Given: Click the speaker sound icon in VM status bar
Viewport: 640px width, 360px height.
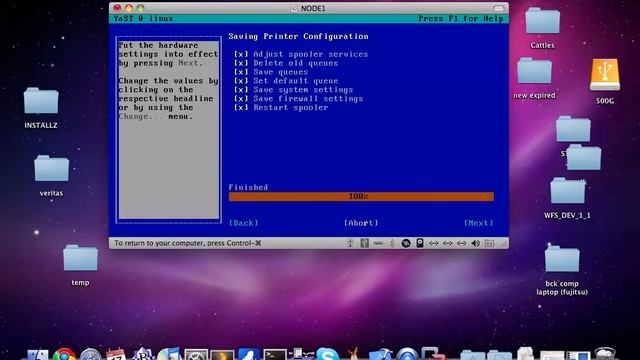Looking at the screenshot, I should tap(476, 243).
